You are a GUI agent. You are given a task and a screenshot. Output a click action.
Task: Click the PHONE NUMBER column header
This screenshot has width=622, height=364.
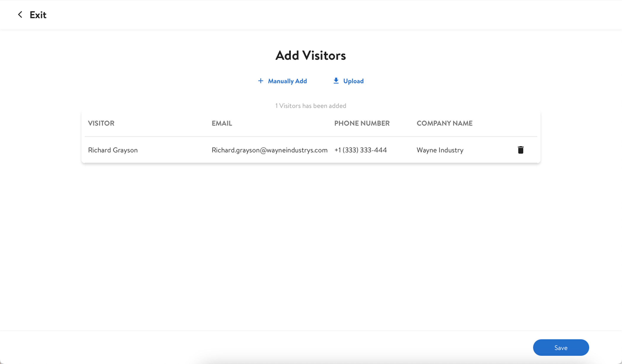362,123
